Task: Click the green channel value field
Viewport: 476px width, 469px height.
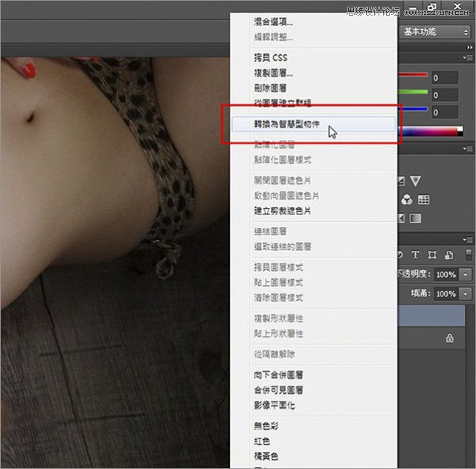Action: coord(445,95)
